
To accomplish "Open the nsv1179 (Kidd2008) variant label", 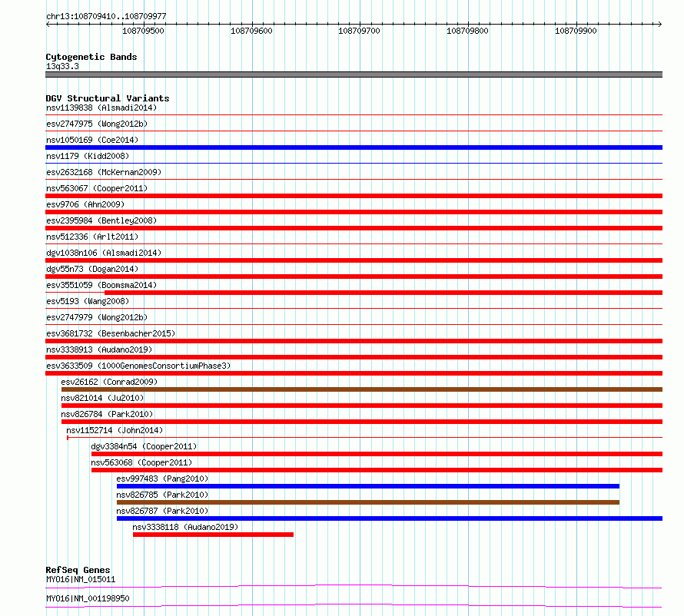I will pos(88,156).
